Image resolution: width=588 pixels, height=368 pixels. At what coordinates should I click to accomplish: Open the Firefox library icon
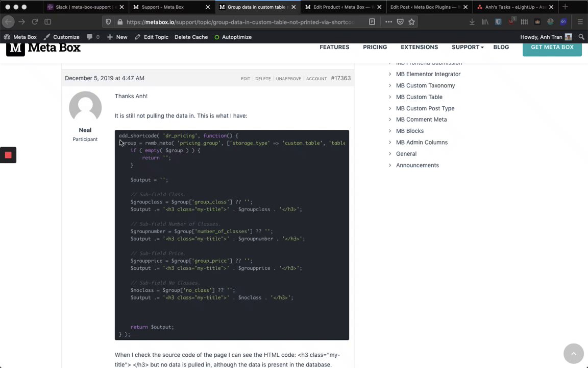click(x=485, y=22)
